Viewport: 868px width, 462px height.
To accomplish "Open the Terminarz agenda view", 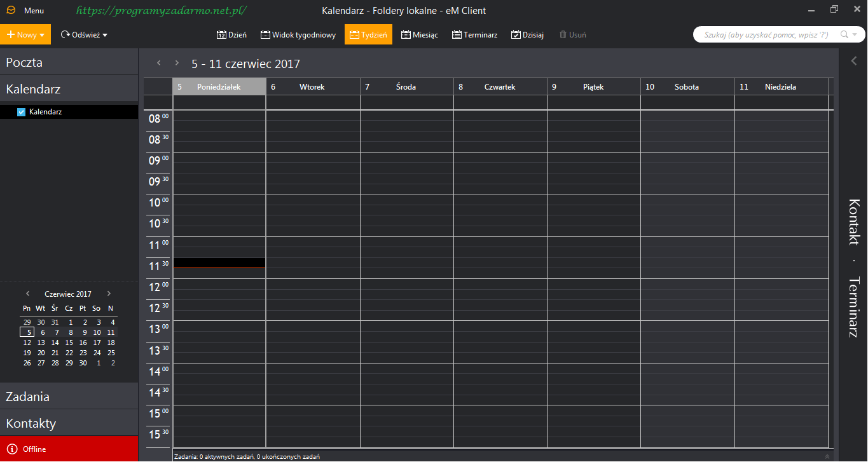I will (474, 35).
